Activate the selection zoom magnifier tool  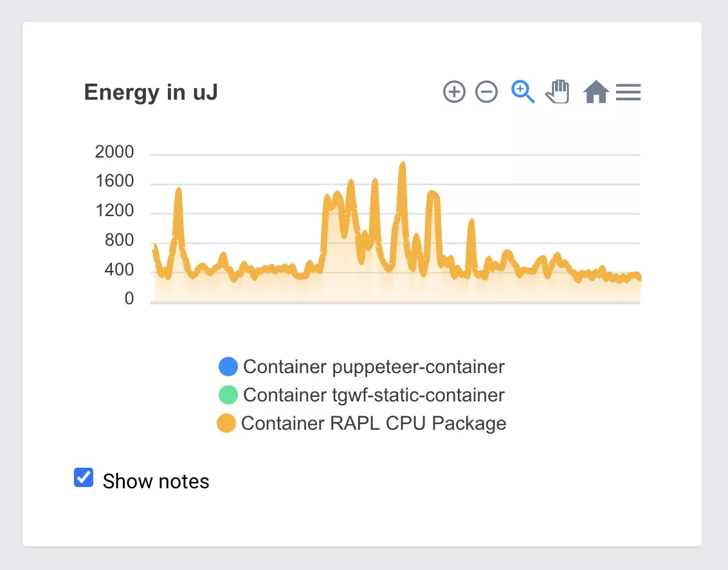tap(523, 91)
